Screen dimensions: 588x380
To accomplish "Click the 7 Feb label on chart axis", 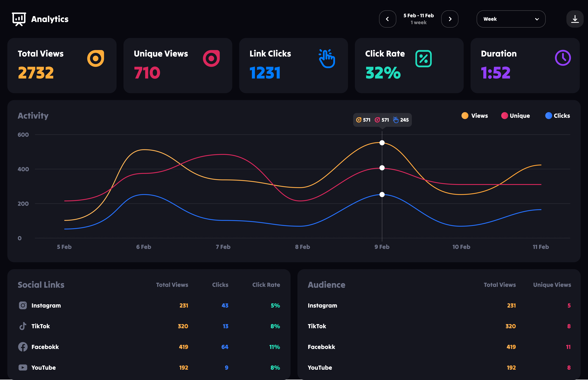I will pyautogui.click(x=223, y=247).
